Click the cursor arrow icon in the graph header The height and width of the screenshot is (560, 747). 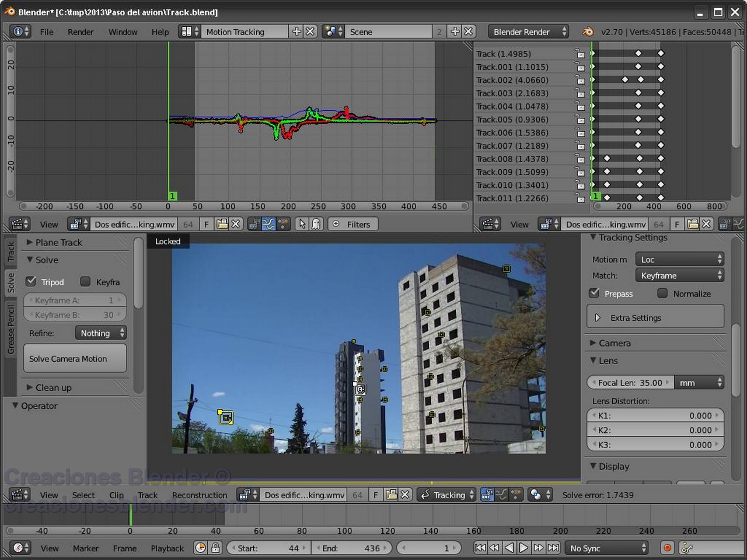302,224
